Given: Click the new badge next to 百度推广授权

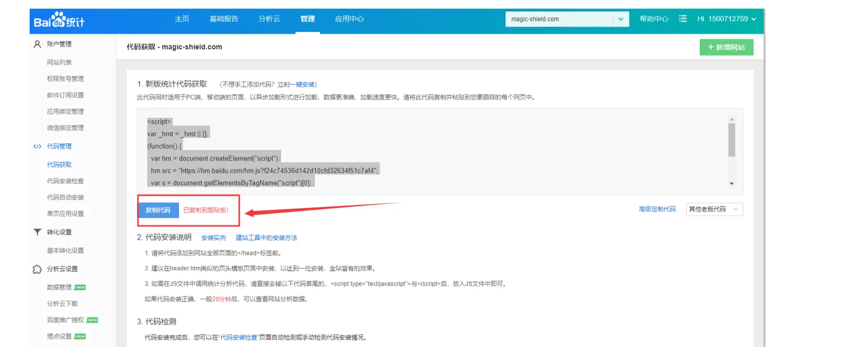Looking at the screenshot, I should pyautogui.click(x=93, y=320).
